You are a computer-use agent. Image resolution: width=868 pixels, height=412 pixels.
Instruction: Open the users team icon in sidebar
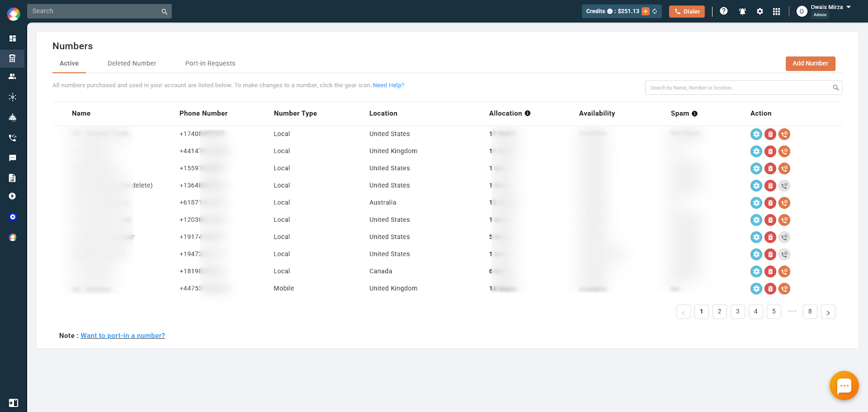12,76
